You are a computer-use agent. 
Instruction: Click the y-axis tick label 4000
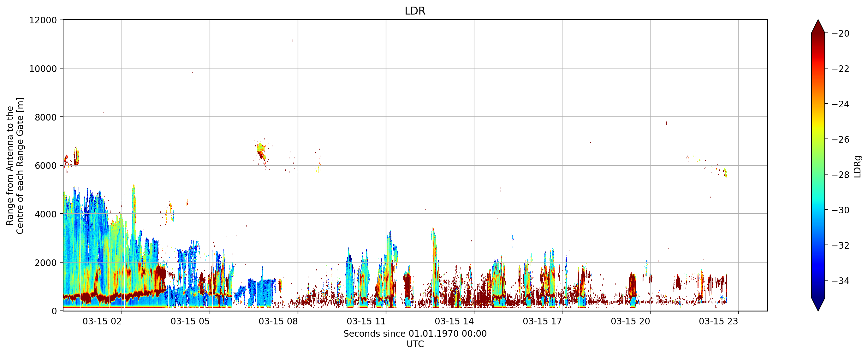point(46,214)
